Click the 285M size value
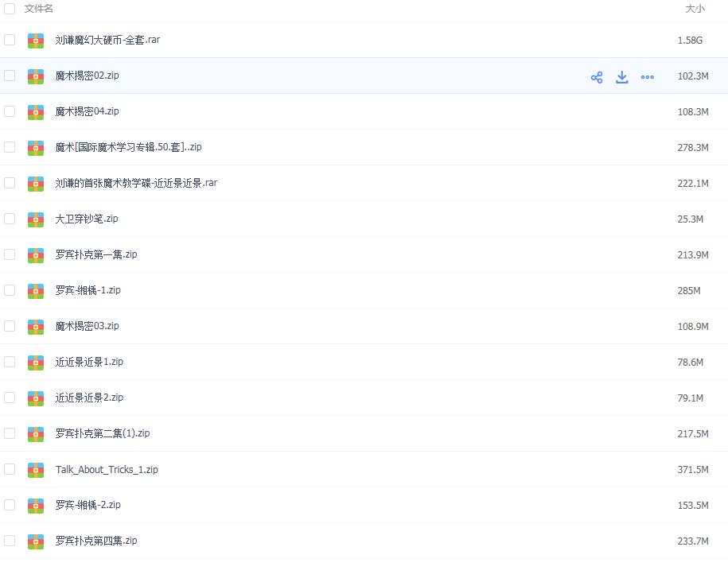 689,290
